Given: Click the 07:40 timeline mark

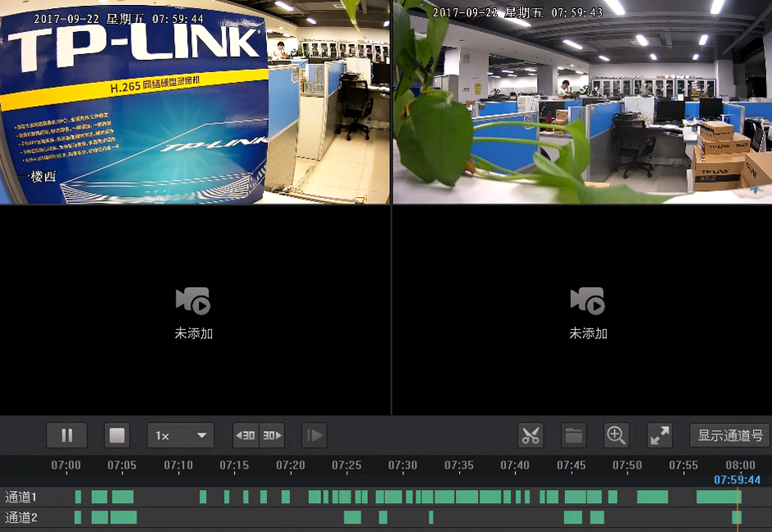Looking at the screenshot, I should click(x=515, y=465).
